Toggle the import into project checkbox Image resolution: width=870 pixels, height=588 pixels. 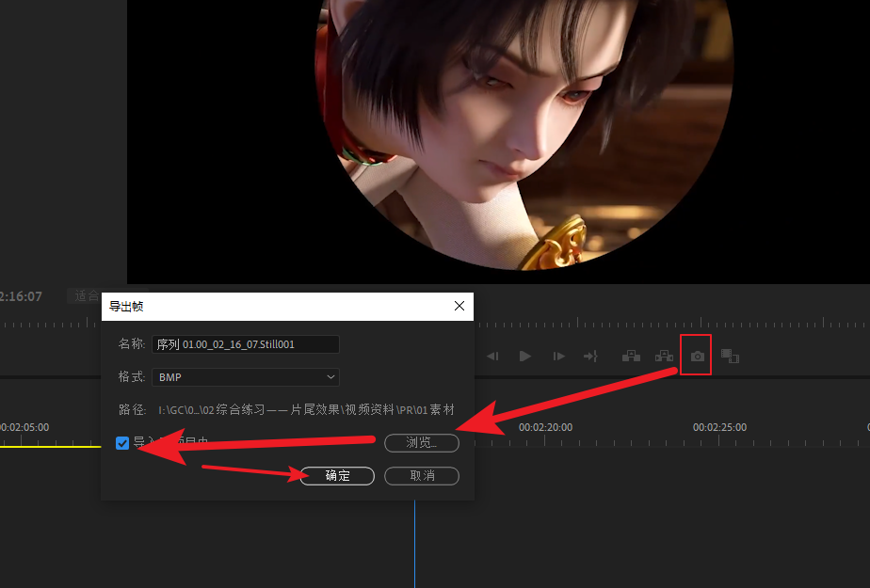[x=122, y=443]
